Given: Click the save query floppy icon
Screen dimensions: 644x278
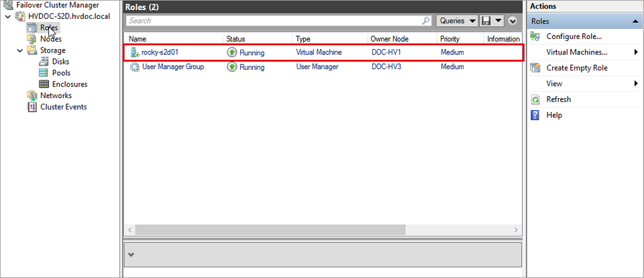Looking at the screenshot, I should [x=486, y=21].
